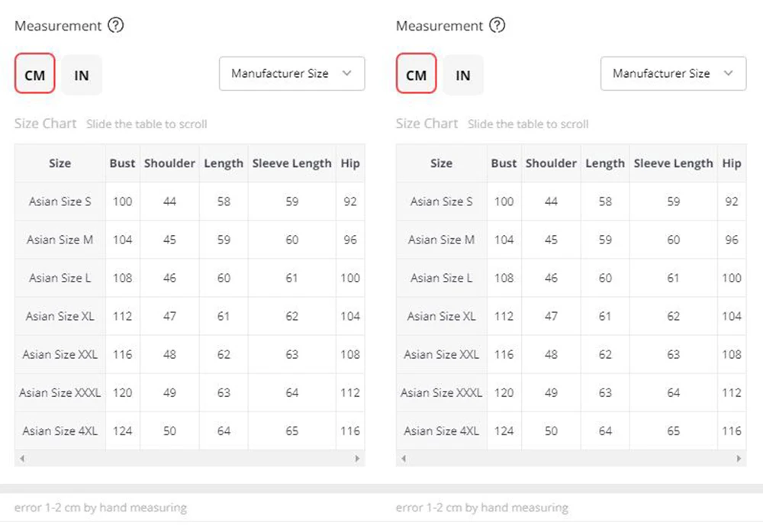Select CM unit in left panel
Image resolution: width=763 pixels, height=532 pixels.
[34, 73]
